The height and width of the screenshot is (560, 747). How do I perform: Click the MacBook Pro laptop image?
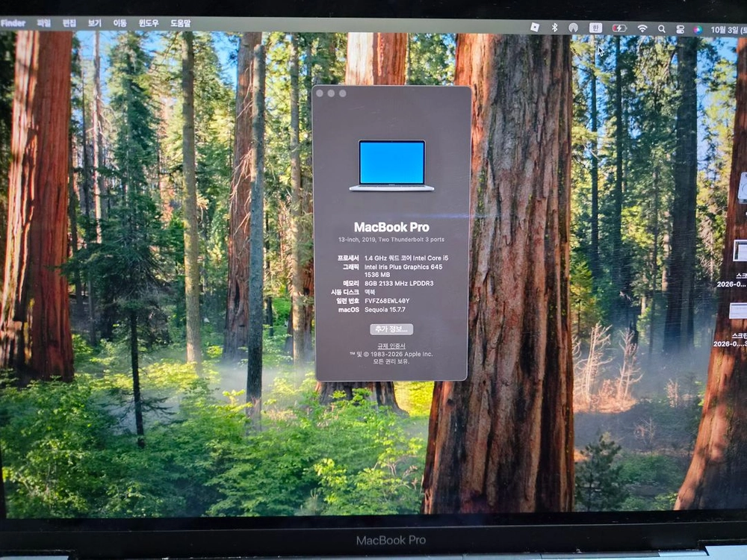391,165
